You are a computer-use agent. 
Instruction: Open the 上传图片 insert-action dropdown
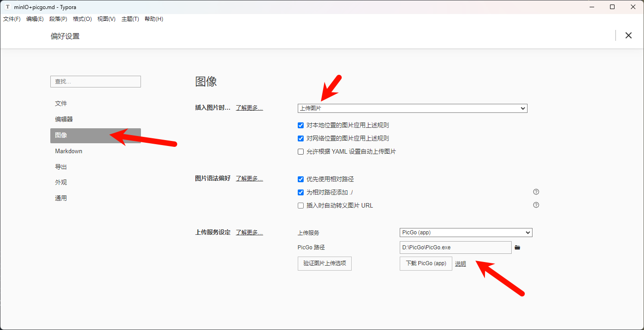[x=412, y=108]
